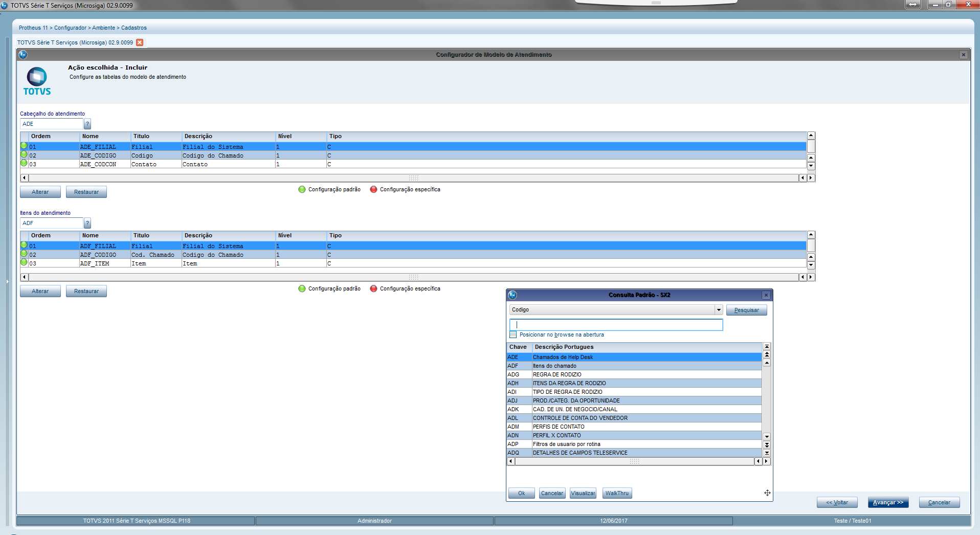Click the WalkThru button
This screenshot has width=980, height=535.
click(617, 494)
